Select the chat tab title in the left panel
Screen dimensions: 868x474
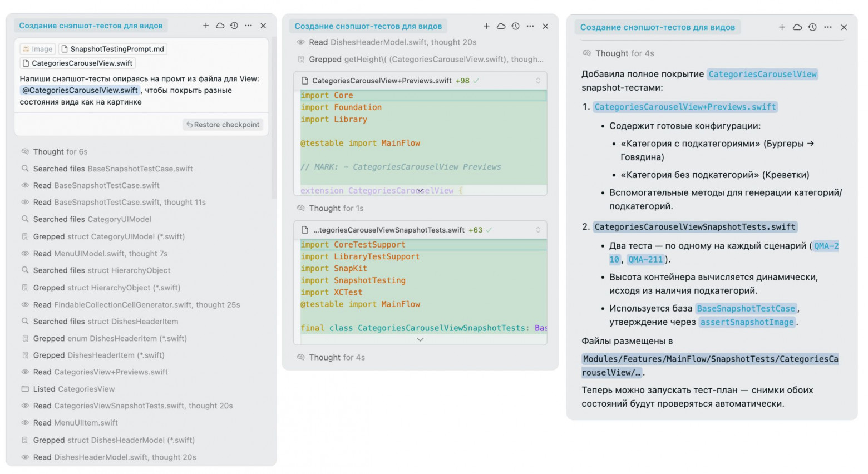[x=91, y=26]
